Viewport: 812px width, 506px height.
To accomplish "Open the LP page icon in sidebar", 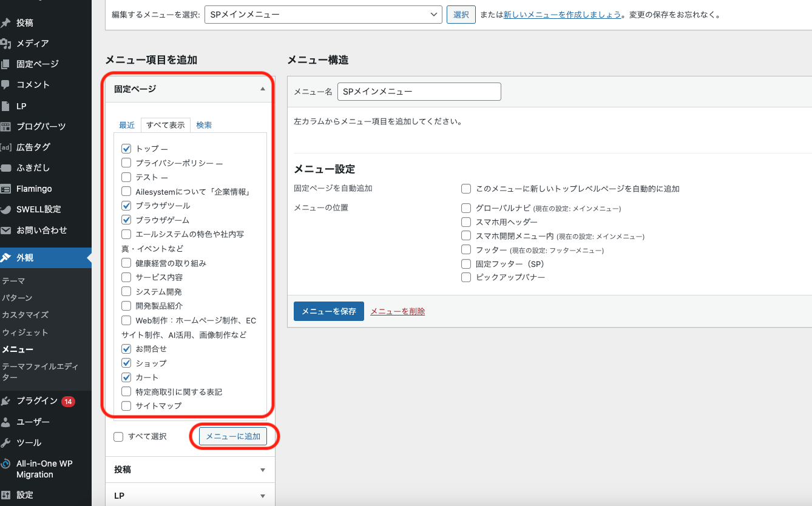I will (5, 106).
